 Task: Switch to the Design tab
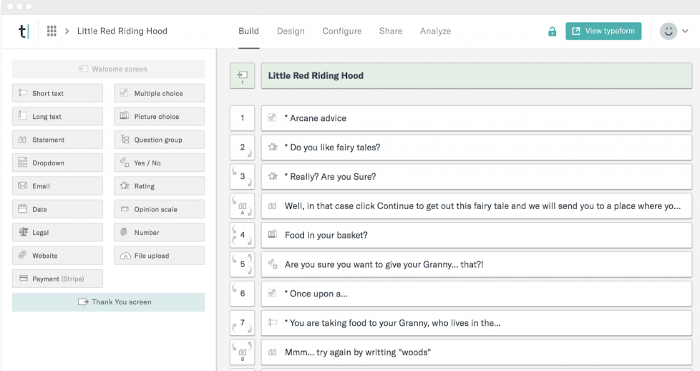[x=291, y=31]
